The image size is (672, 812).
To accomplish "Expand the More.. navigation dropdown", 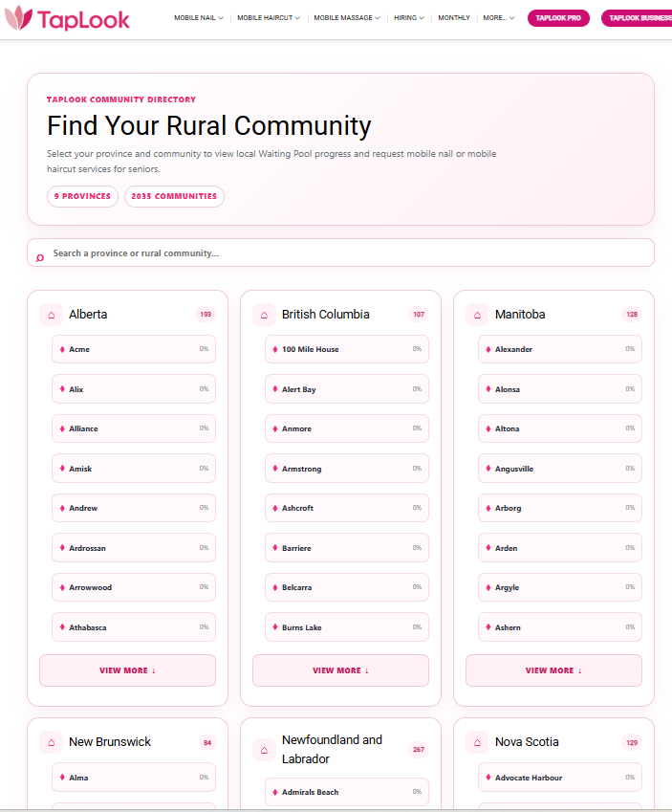I will point(499,17).
